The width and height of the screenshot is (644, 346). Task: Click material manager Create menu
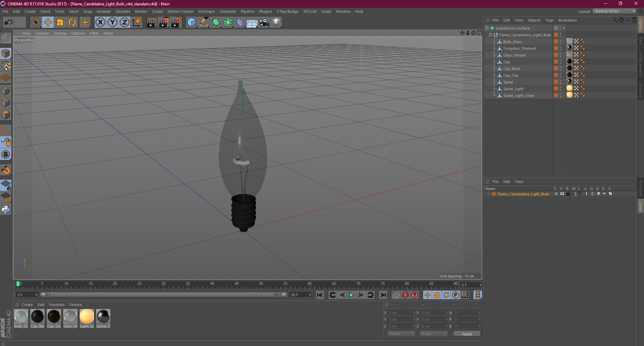click(x=27, y=305)
